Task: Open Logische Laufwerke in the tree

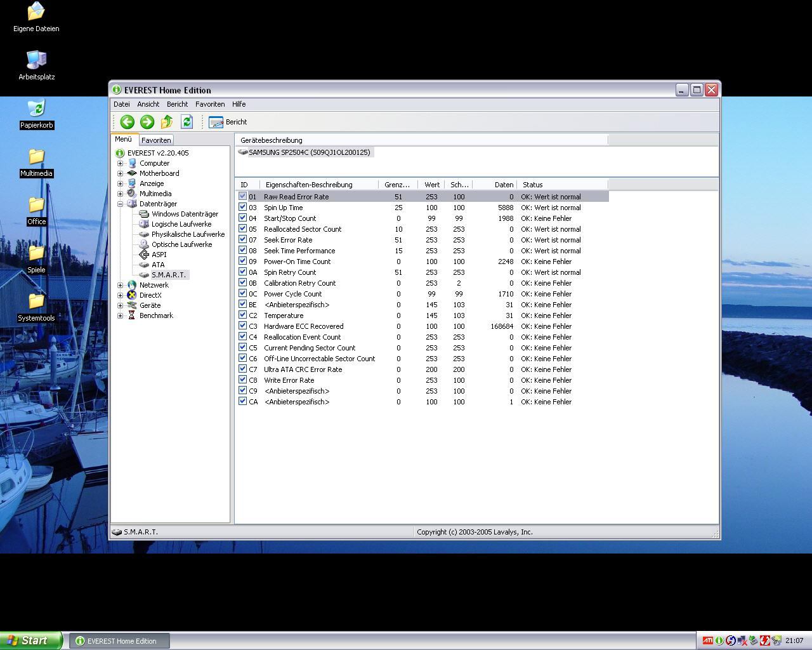Action: pyautogui.click(x=181, y=224)
